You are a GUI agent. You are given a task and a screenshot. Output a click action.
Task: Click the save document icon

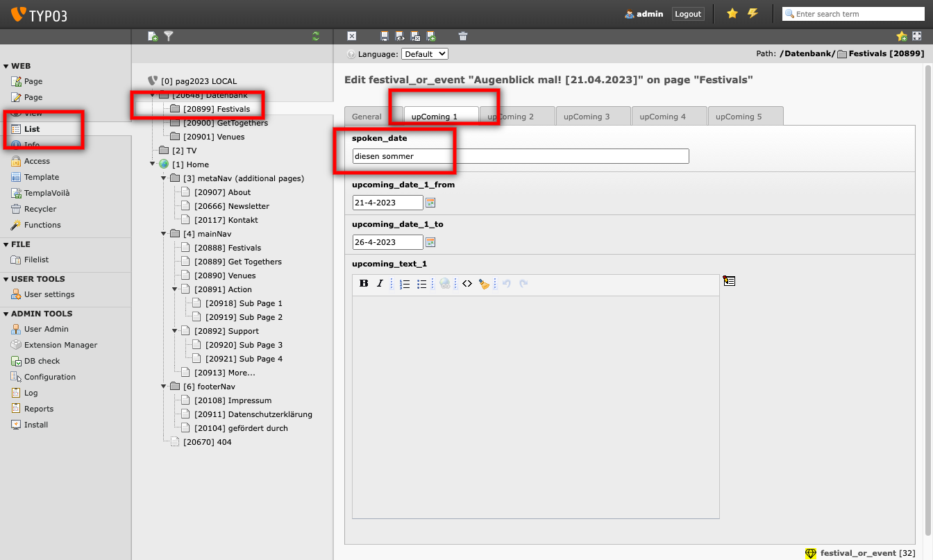(385, 36)
